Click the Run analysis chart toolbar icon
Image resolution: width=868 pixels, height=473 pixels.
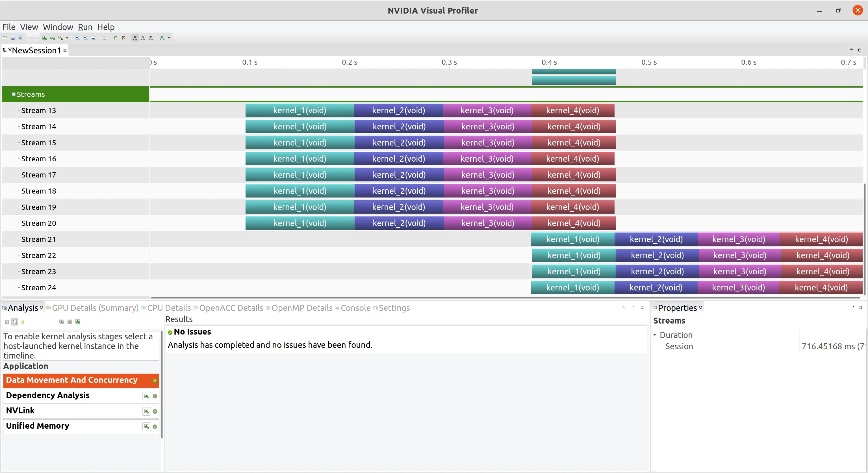pyautogui.click(x=44, y=38)
